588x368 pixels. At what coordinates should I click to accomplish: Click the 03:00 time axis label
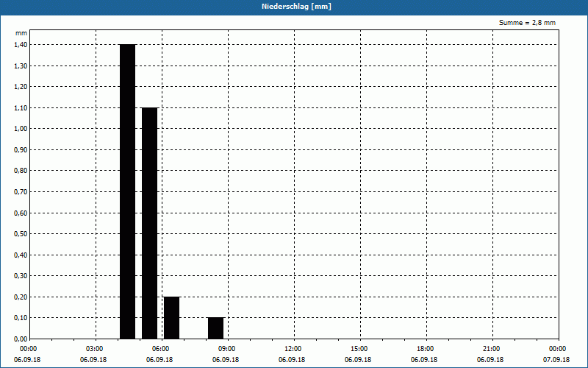coord(95,349)
